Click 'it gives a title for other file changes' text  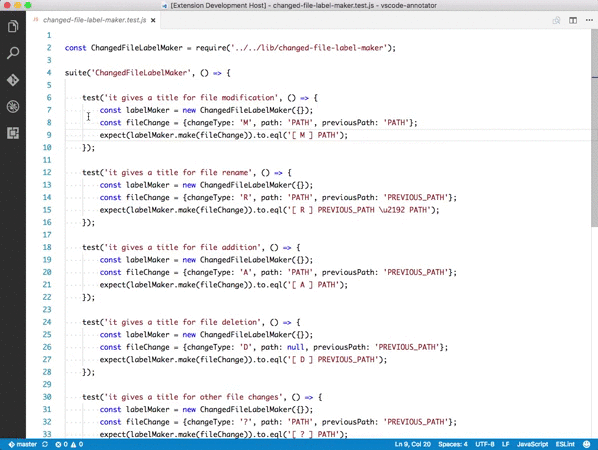[193, 397]
